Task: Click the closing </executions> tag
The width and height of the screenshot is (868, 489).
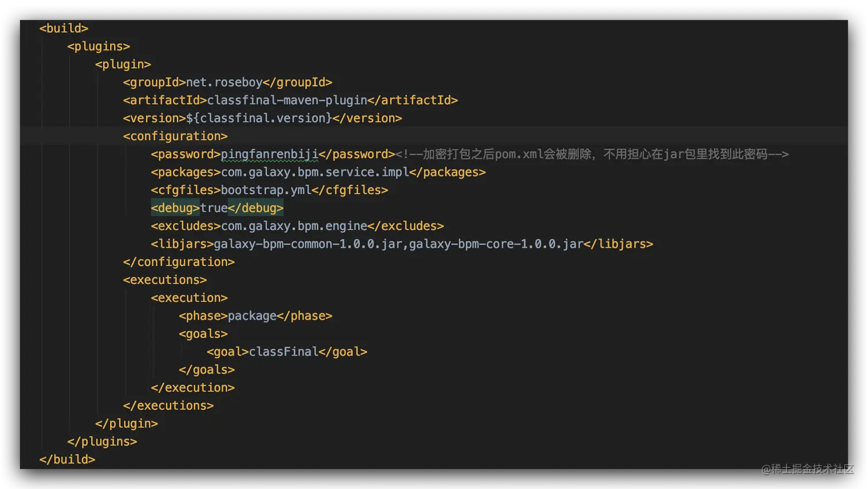Action: (x=168, y=406)
